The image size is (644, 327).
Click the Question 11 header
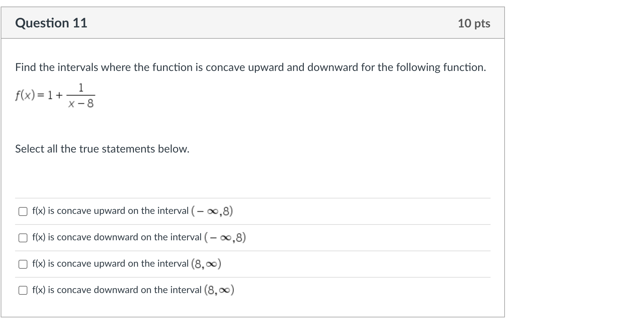click(x=52, y=23)
